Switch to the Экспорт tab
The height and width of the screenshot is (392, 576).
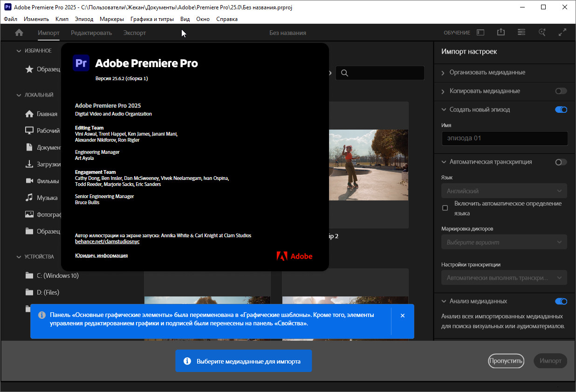click(135, 33)
